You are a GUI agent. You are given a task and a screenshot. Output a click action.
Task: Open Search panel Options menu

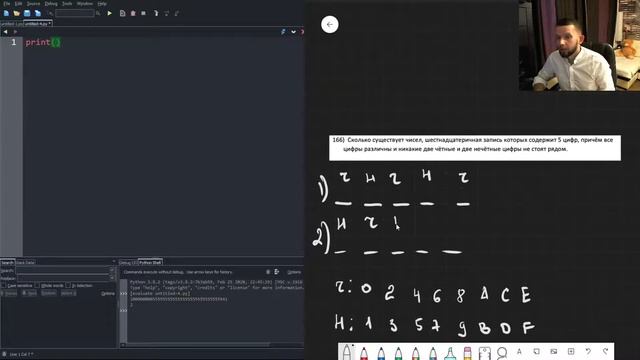(108, 293)
